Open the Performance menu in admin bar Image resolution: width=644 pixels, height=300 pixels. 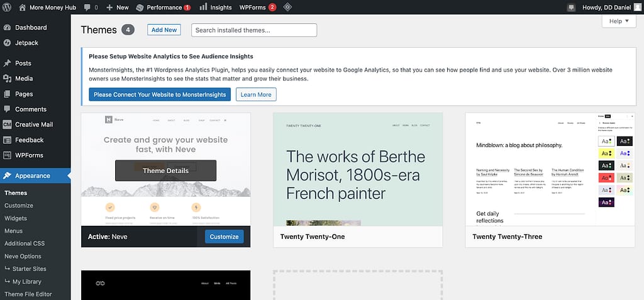tap(164, 8)
